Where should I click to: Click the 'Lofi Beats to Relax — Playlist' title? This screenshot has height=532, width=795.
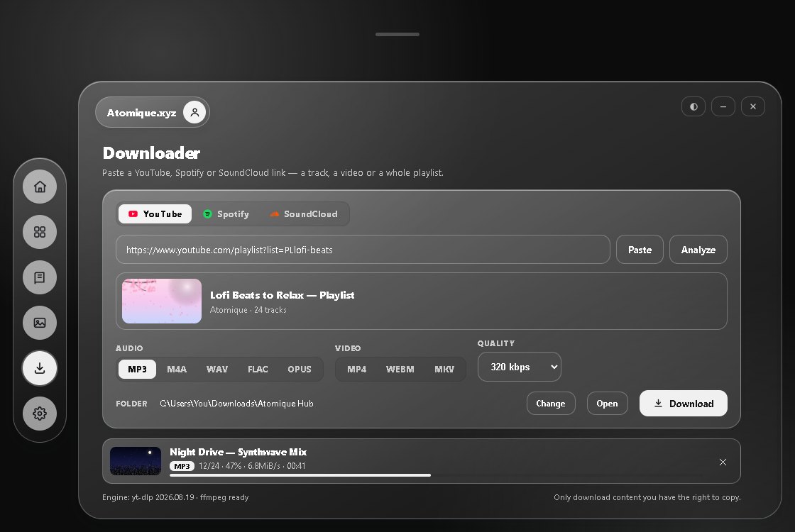tap(283, 295)
